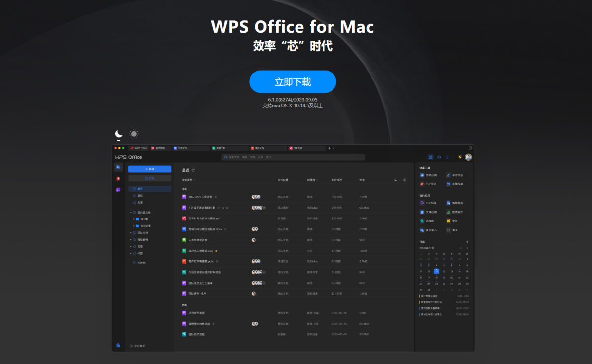
Task: Open the 备份中心 backup center
Action: tap(431, 230)
